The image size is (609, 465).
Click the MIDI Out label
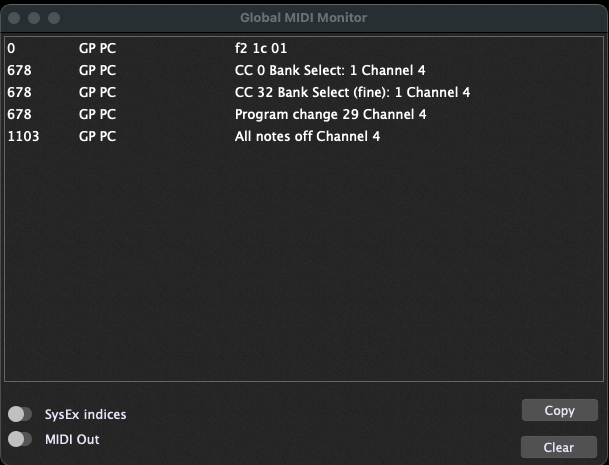click(x=72, y=439)
